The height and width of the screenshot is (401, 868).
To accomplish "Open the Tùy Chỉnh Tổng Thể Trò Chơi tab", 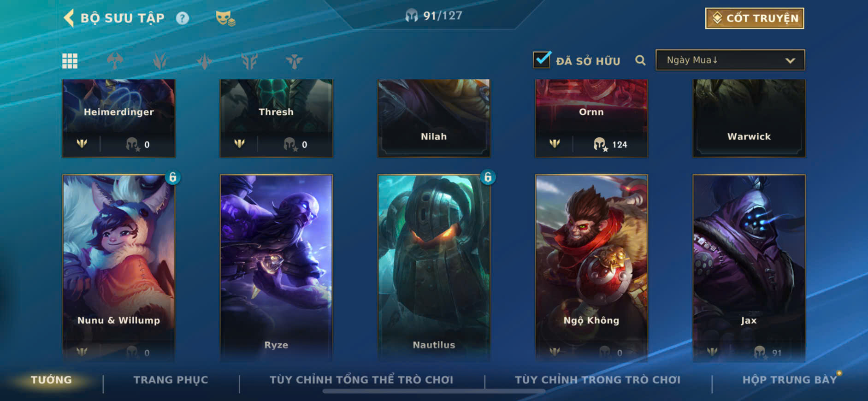I will point(361,380).
